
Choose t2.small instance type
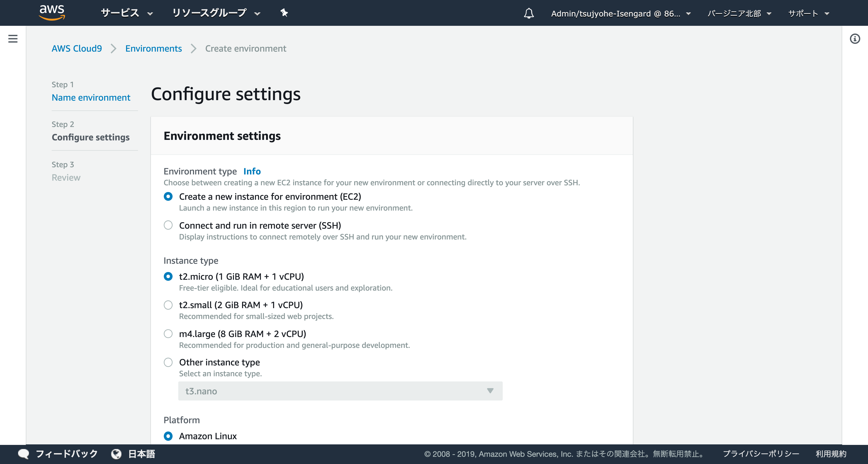[168, 305]
